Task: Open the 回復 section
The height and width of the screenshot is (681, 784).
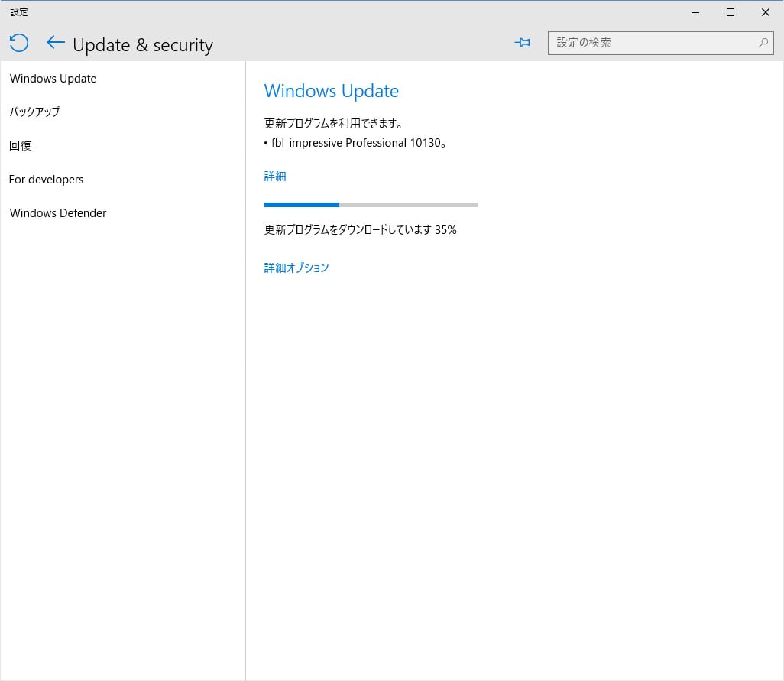Action: point(20,145)
